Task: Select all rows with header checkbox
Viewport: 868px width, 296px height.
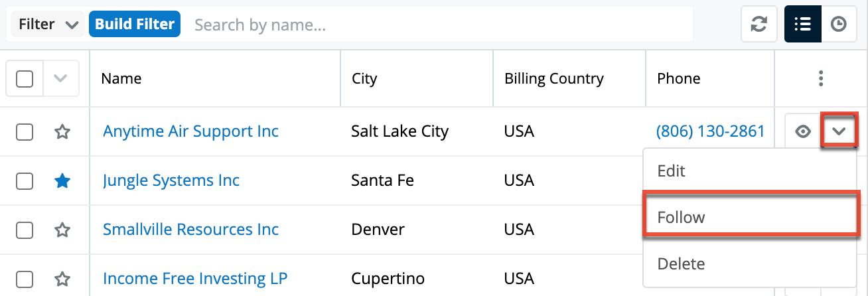Action: click(x=25, y=79)
